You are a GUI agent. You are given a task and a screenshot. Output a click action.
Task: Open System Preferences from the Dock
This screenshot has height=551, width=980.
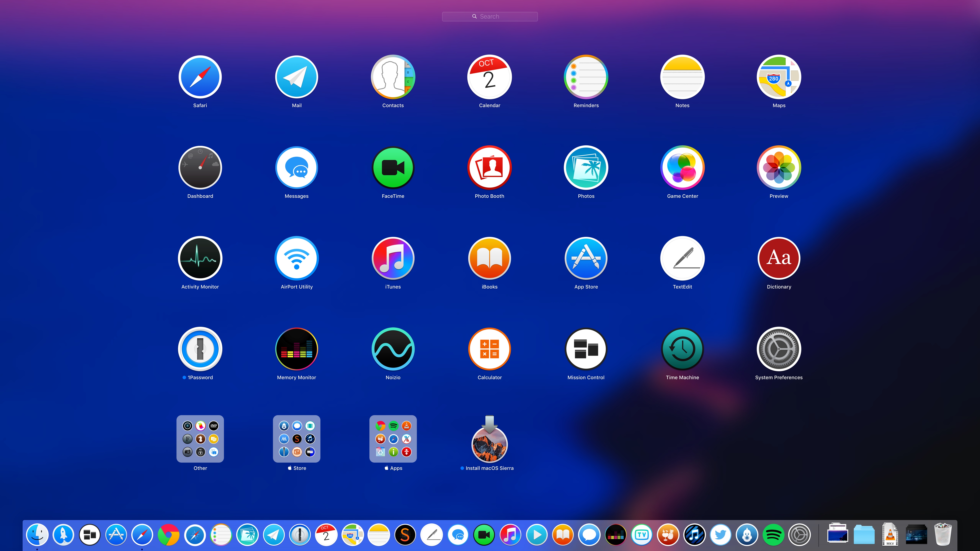tap(799, 535)
